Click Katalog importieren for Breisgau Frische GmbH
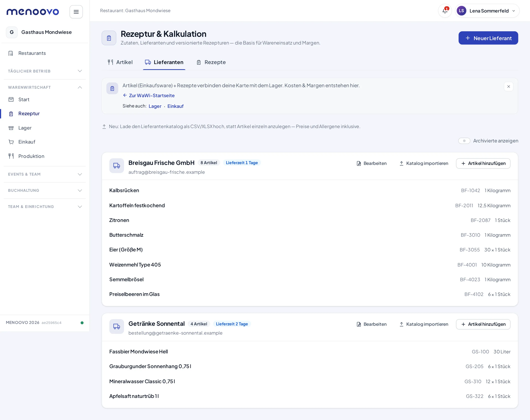530x420 pixels. [424, 163]
